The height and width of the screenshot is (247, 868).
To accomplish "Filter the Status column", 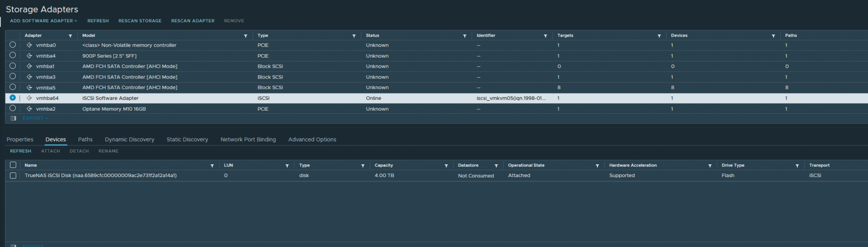I will click(x=465, y=36).
